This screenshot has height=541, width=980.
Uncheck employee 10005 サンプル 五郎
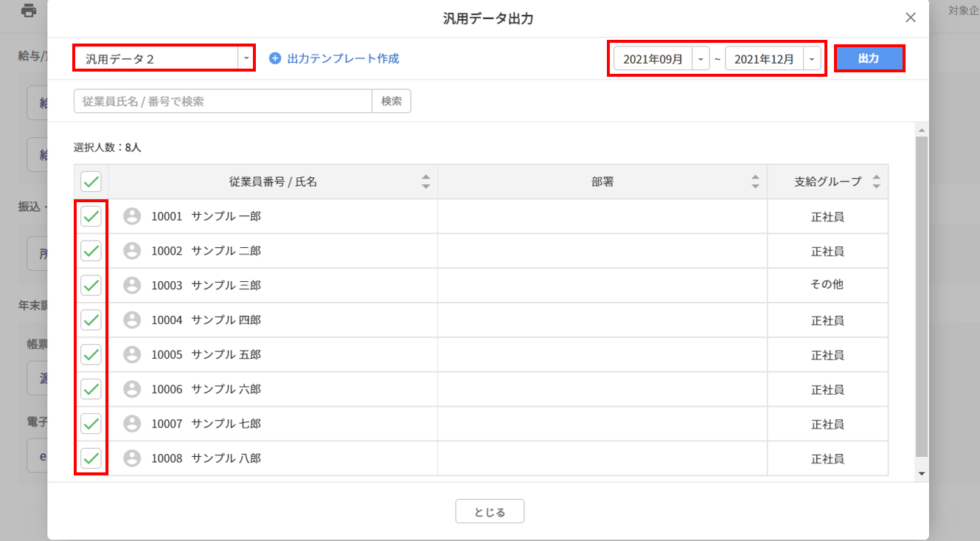91,354
